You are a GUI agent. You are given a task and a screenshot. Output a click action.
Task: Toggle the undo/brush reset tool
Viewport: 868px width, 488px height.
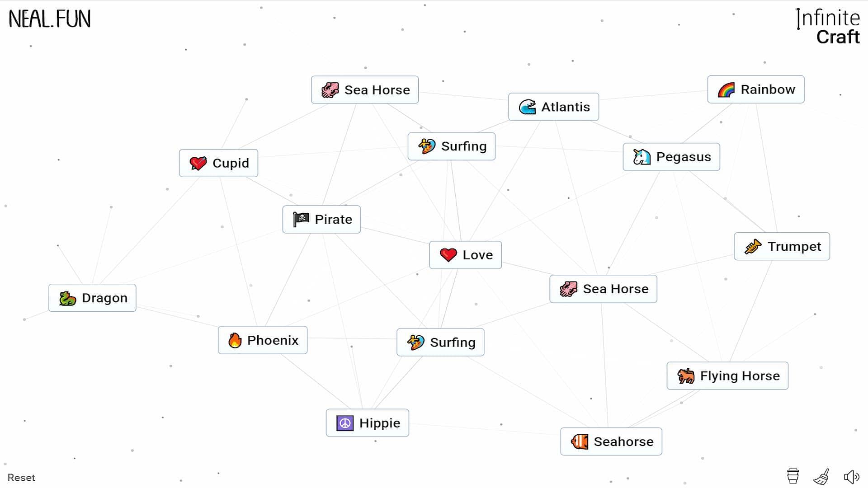click(x=821, y=477)
